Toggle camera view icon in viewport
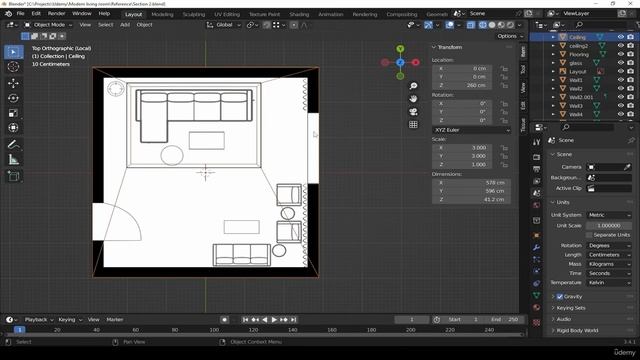The width and height of the screenshot is (640, 360). [413, 111]
